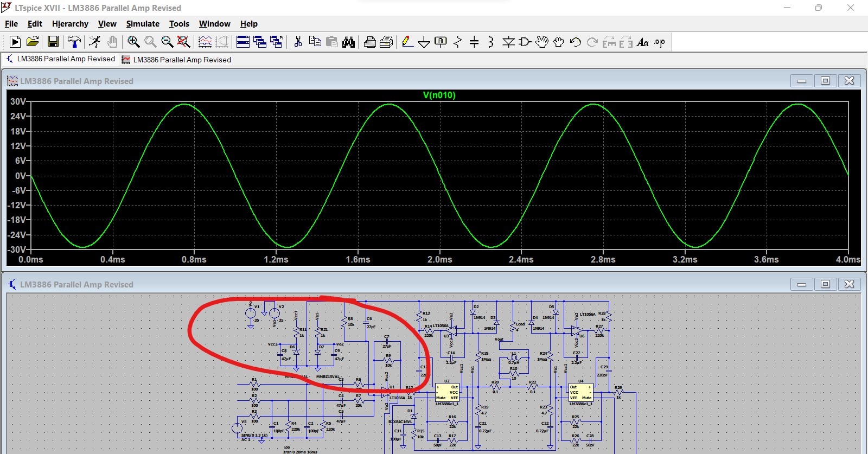Open the File menu
Screen dimensions: 868x454
pos(11,24)
